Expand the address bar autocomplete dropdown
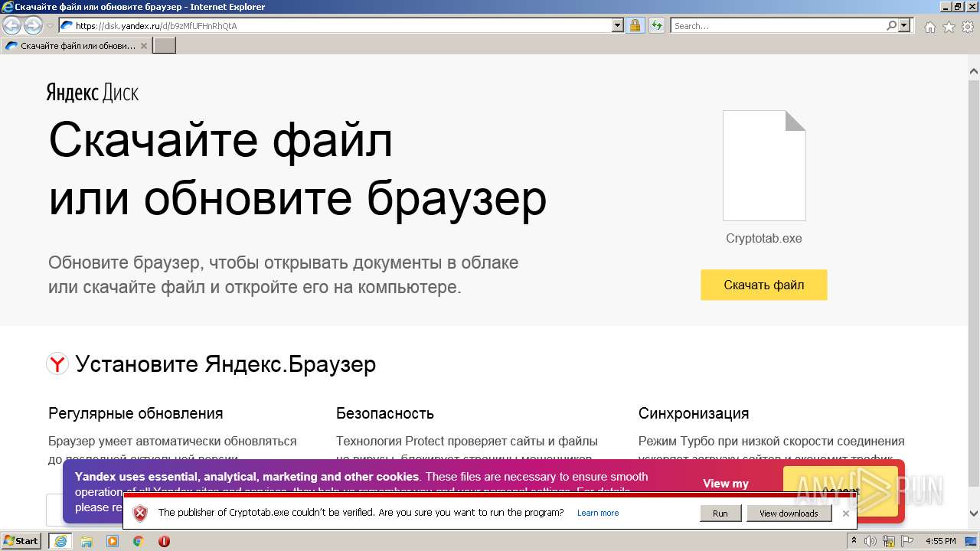Screen dimensions: 980x551 tap(618, 25)
